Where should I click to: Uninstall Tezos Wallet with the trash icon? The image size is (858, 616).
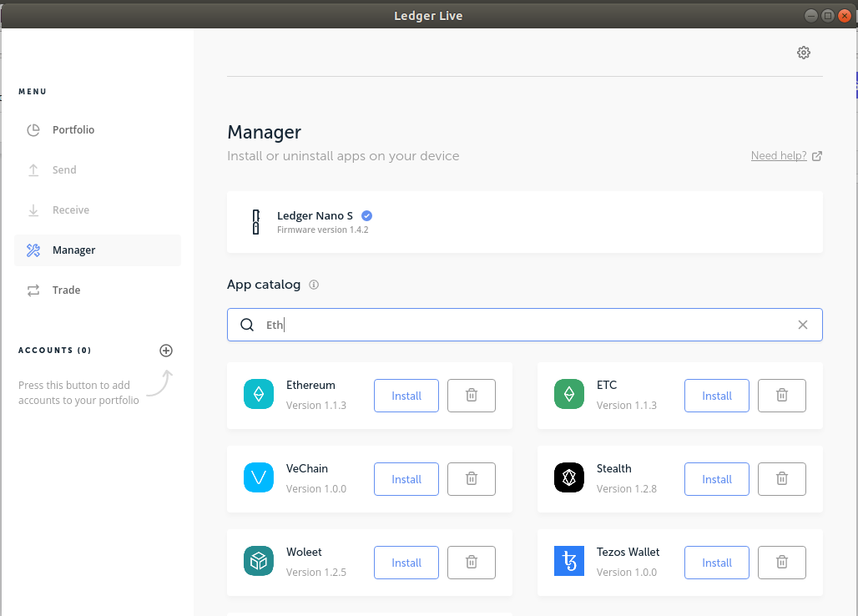point(782,563)
